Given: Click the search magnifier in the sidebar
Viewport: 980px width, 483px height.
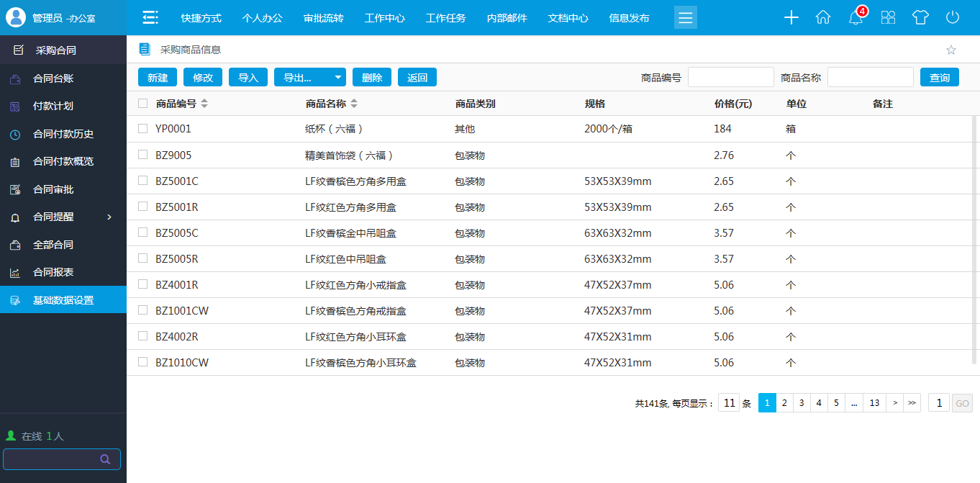Looking at the screenshot, I should click(105, 459).
